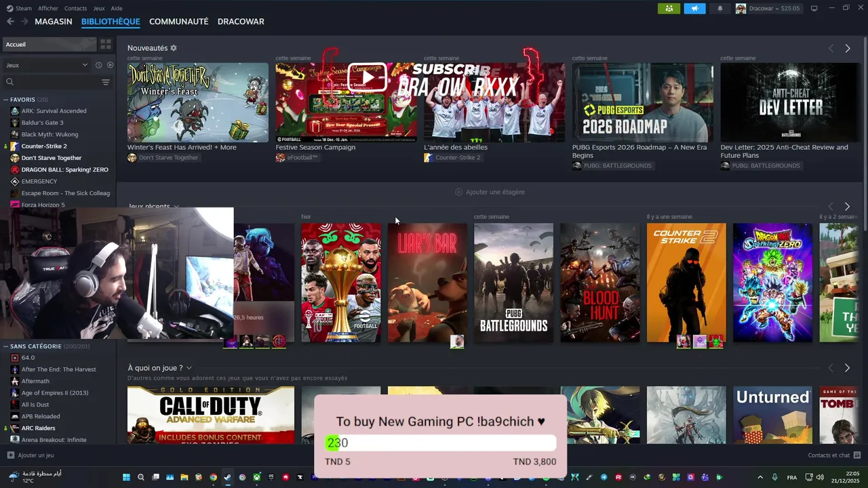Screen dimensions: 868x488
Task: Select Liar's Bar game cover
Action: (427, 283)
